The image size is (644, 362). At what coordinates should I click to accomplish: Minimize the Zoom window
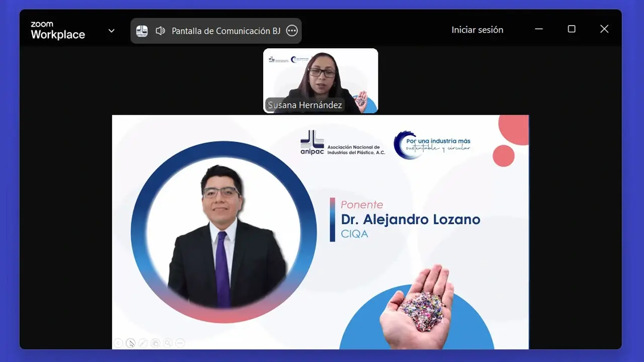(x=538, y=29)
